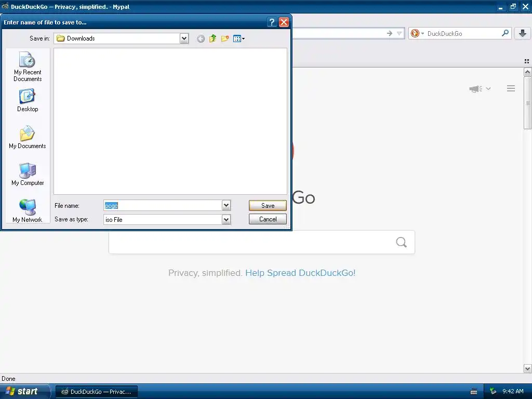Open Help Spread DuckDuckGo link
Screen dimensions: 532x399
(300, 273)
